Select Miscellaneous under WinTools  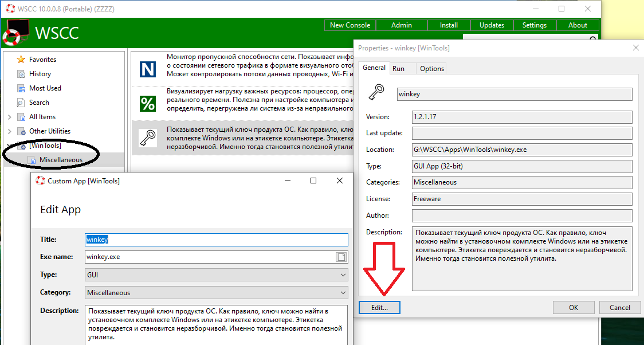[61, 160]
